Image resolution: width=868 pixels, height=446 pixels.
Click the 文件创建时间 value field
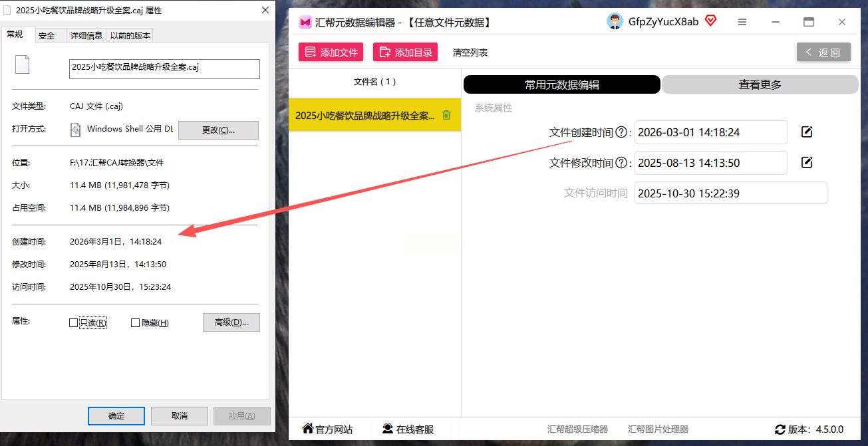(711, 132)
